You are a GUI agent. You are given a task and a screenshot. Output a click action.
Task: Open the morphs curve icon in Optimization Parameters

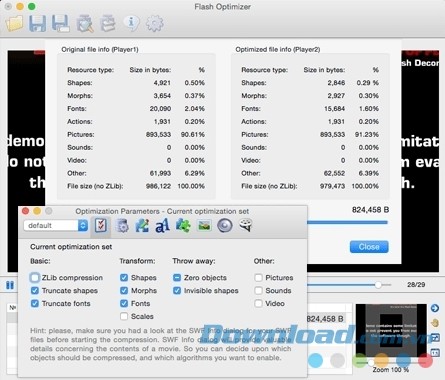point(142,226)
